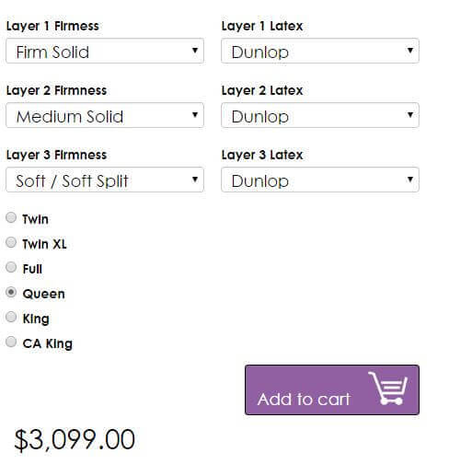Choose the Full mattress size
Viewport: 449px width, 476px height.
[11, 267]
